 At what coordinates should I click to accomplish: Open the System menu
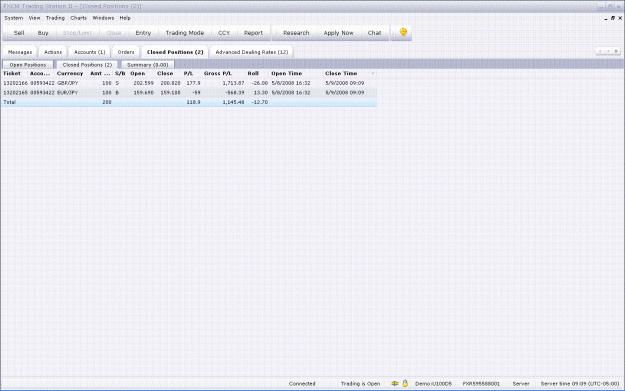[14, 18]
